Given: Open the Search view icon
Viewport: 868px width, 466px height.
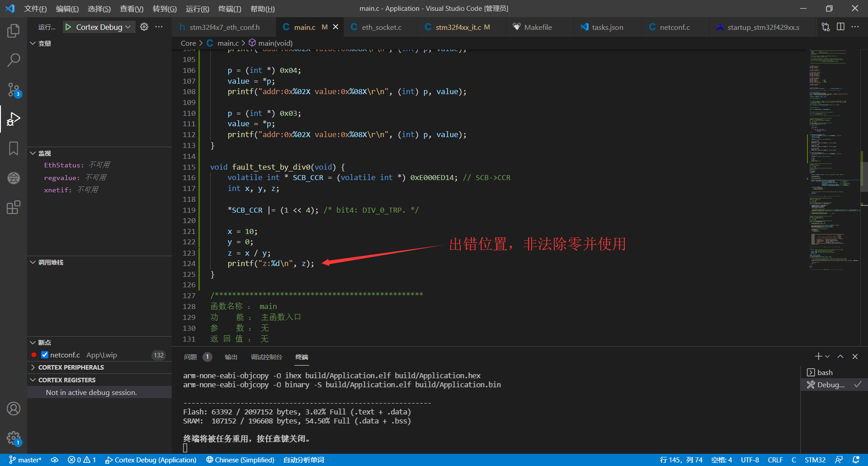Looking at the screenshot, I should (x=14, y=59).
